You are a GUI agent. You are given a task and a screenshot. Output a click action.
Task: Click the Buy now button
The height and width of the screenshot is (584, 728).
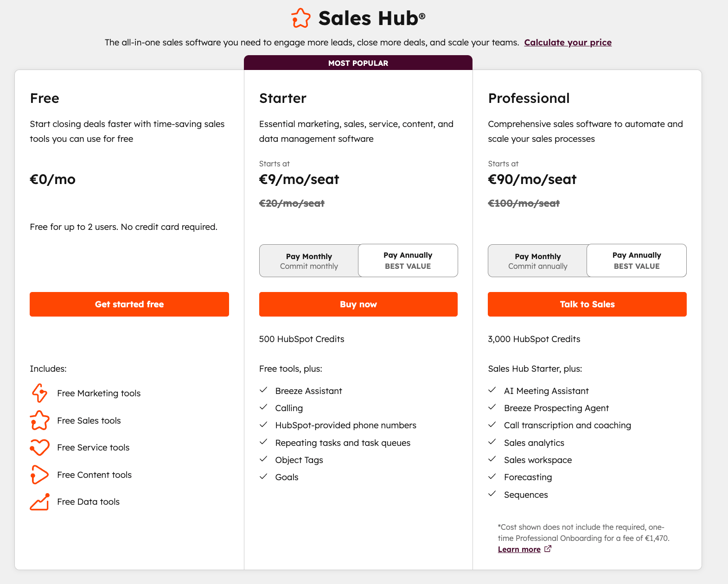pos(358,304)
